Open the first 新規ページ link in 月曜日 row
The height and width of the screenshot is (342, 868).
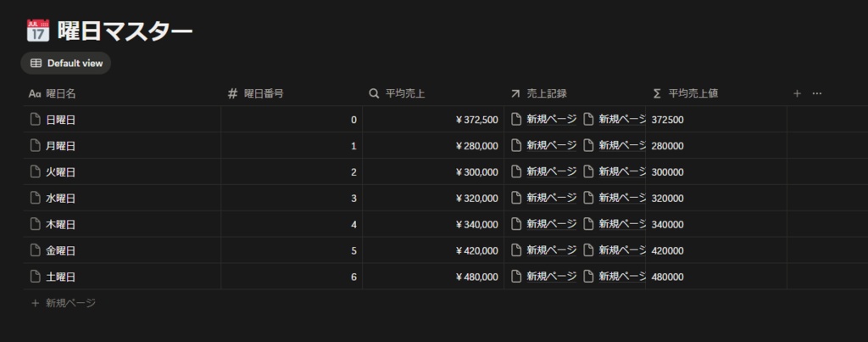click(544, 146)
